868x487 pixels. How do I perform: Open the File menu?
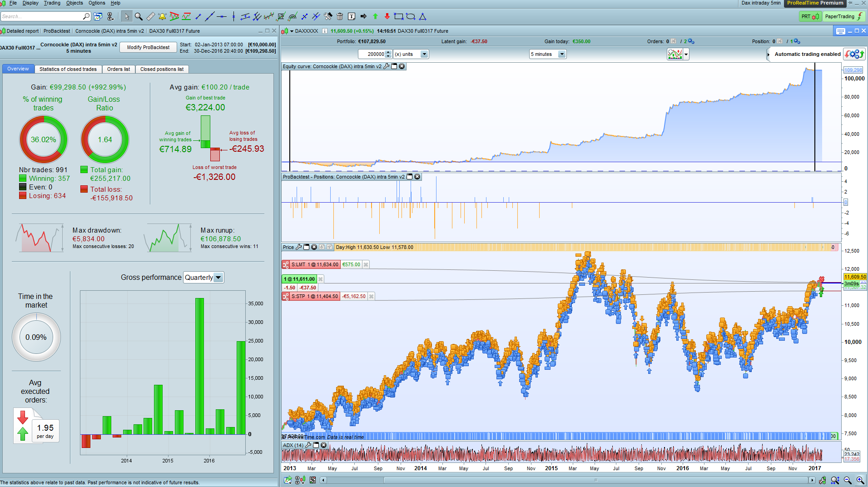13,3
